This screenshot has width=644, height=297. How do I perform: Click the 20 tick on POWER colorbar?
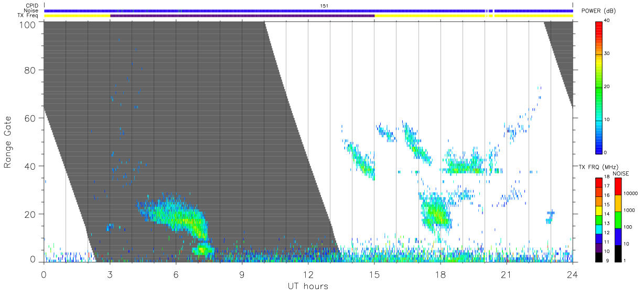click(x=608, y=86)
